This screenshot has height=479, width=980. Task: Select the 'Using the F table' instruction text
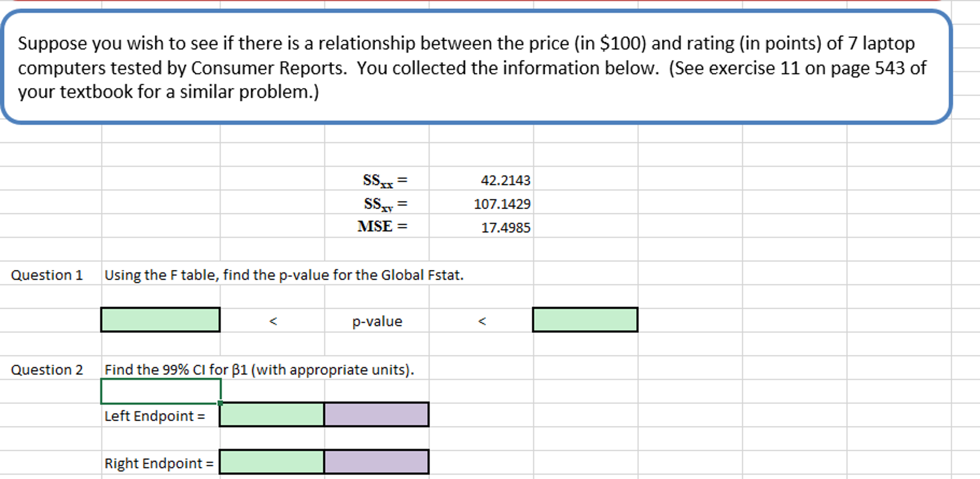coord(284,275)
